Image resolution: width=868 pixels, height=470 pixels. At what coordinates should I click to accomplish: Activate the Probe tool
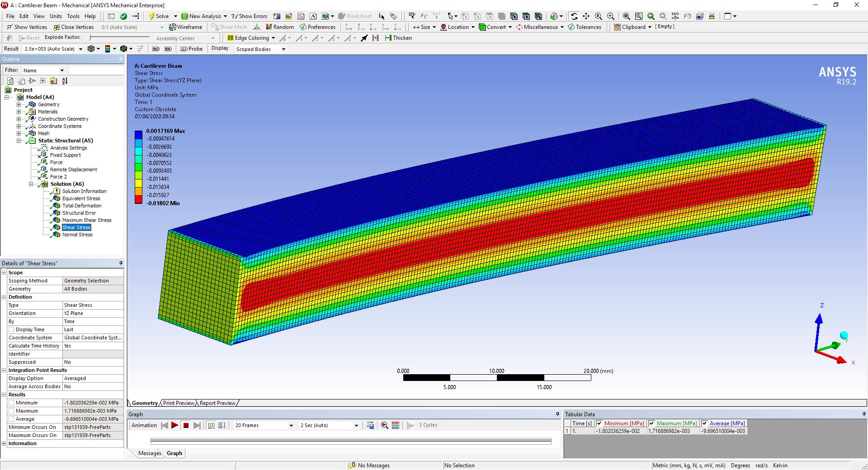click(192, 49)
